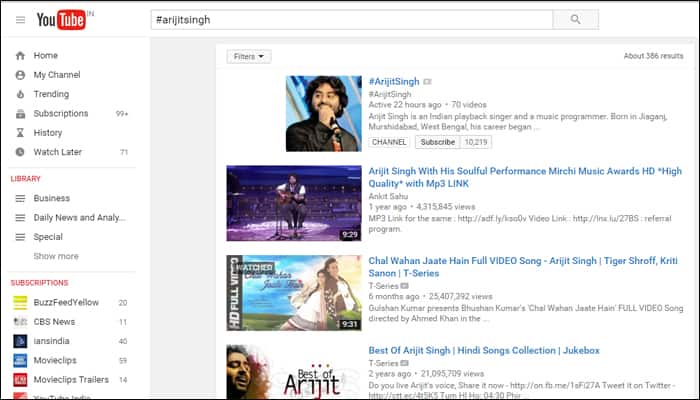Open T-Series uploader under Chal Wahan video

pos(383,286)
